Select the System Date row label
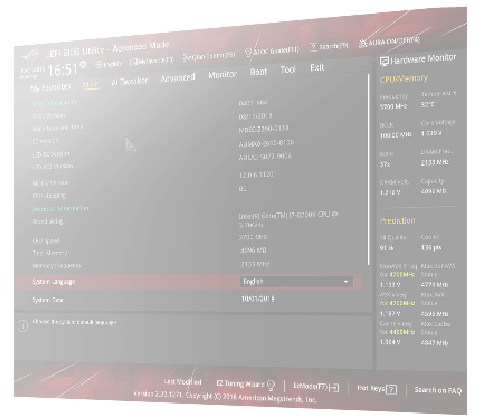Image resolution: width=483 pixels, height=420 pixels. click(48, 300)
